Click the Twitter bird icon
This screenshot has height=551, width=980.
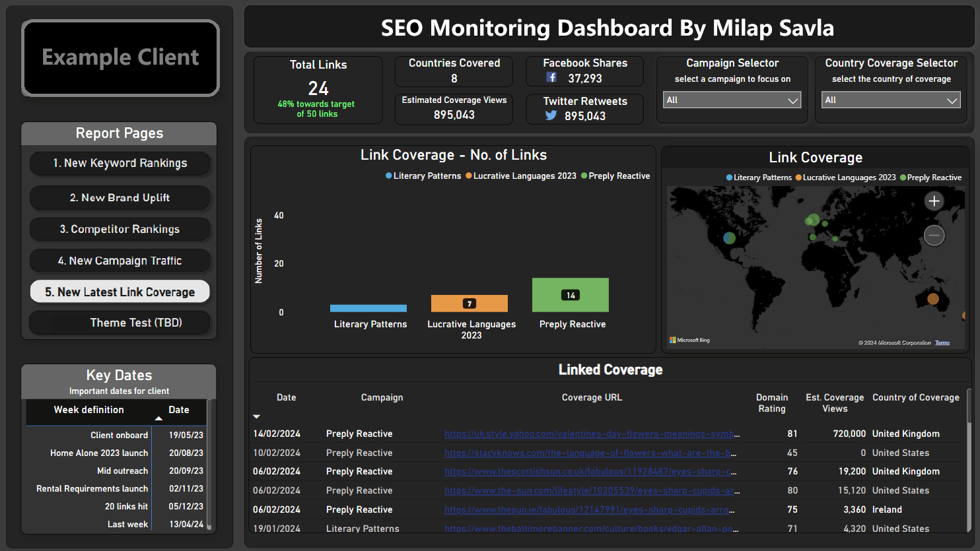tap(551, 115)
